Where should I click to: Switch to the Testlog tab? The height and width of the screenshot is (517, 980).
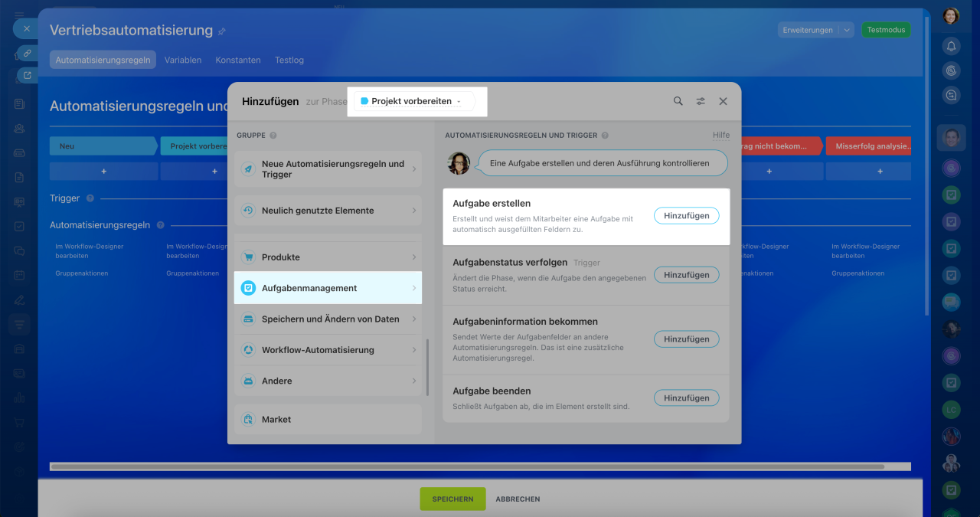click(x=289, y=60)
